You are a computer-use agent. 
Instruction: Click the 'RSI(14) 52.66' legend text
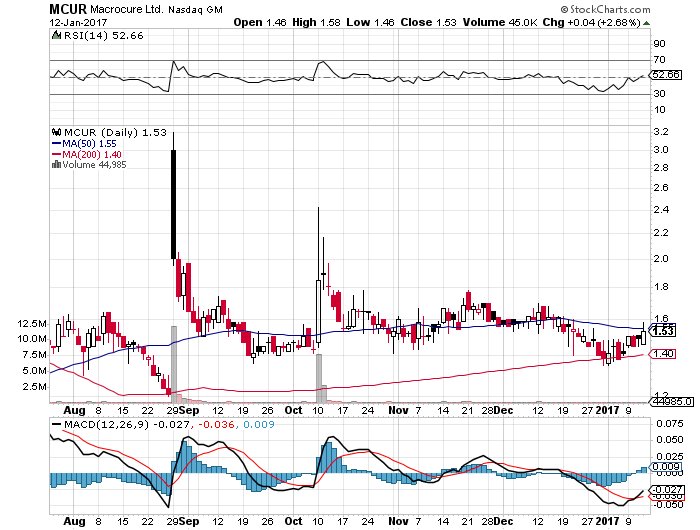pos(104,35)
